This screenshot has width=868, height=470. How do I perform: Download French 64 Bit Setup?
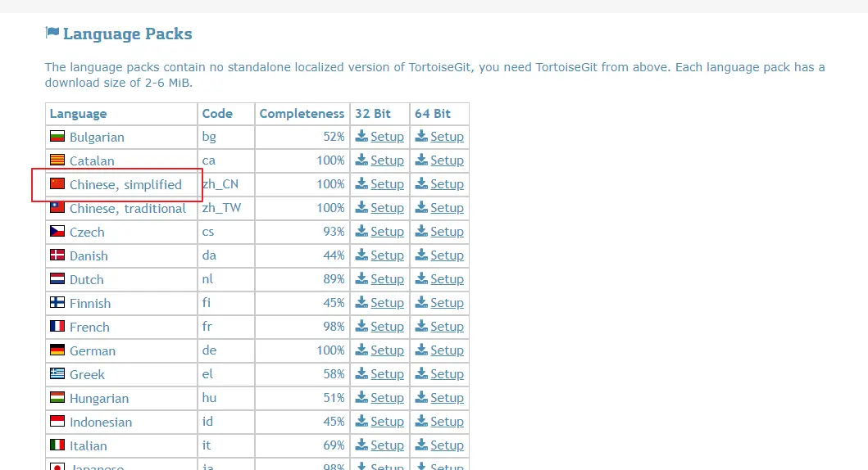pyautogui.click(x=439, y=327)
